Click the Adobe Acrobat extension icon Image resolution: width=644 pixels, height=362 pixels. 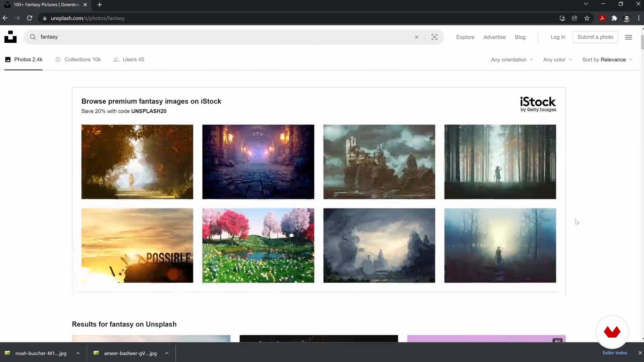(x=602, y=18)
